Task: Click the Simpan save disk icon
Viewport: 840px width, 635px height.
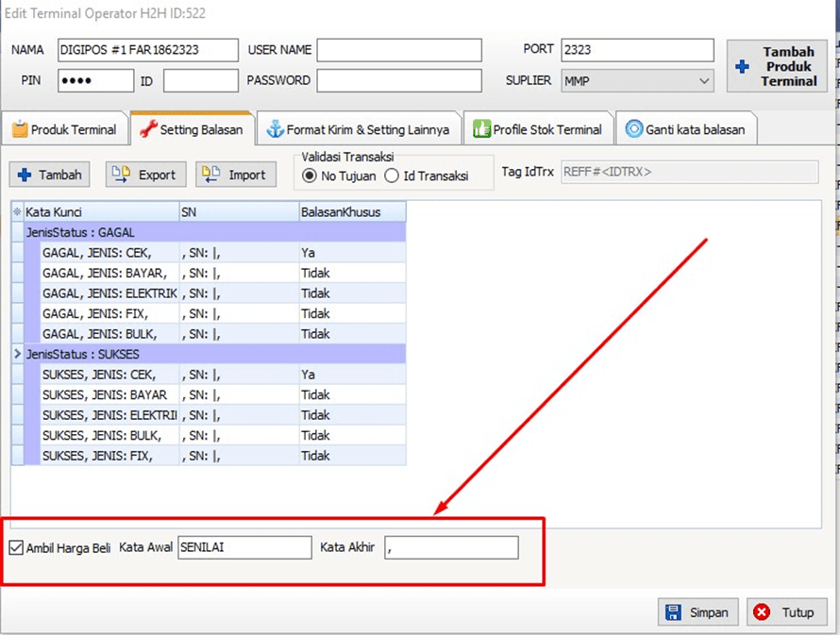Action: [x=674, y=612]
